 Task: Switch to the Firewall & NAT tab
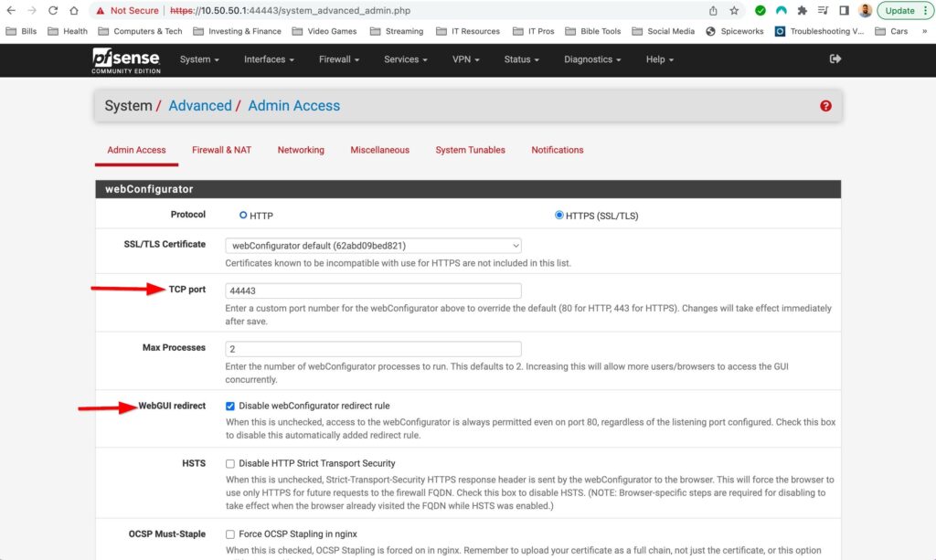[221, 151]
